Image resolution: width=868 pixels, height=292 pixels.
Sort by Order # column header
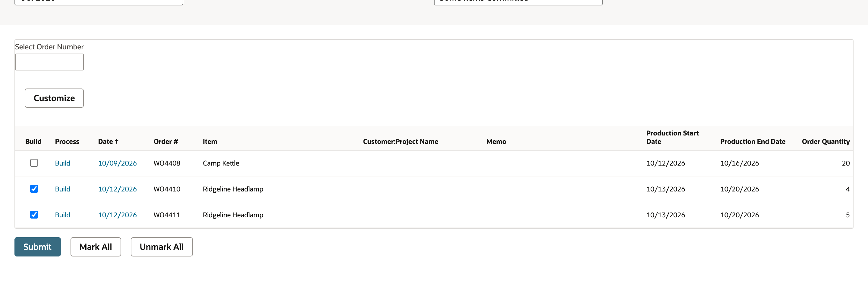(x=166, y=141)
